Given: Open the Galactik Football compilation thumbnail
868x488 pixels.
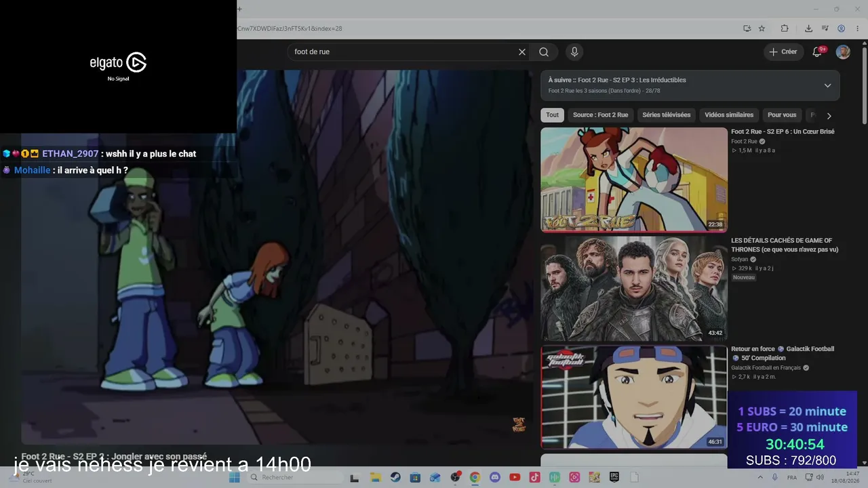Looking at the screenshot, I should (x=634, y=397).
